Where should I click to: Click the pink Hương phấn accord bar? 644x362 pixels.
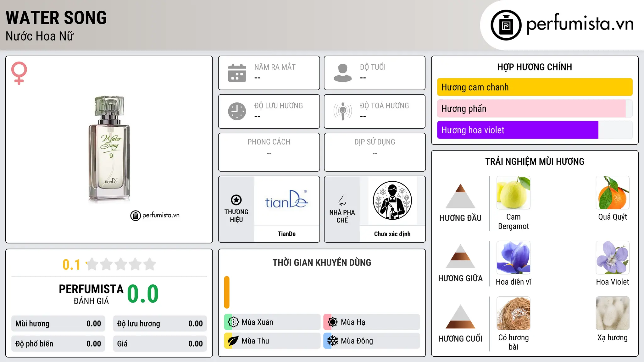(x=531, y=108)
